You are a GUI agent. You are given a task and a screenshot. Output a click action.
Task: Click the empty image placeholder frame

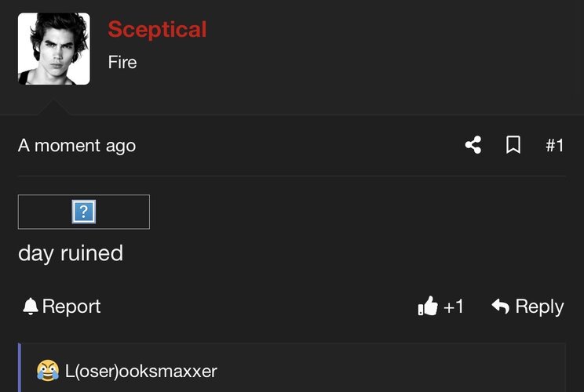point(84,212)
